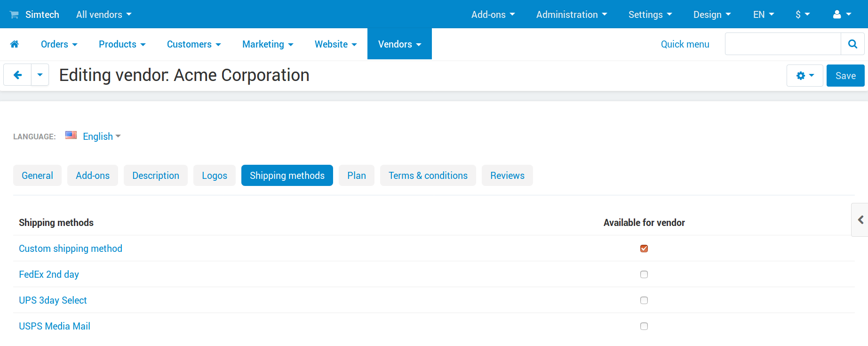Click the home icon in navigation bar

(x=15, y=44)
